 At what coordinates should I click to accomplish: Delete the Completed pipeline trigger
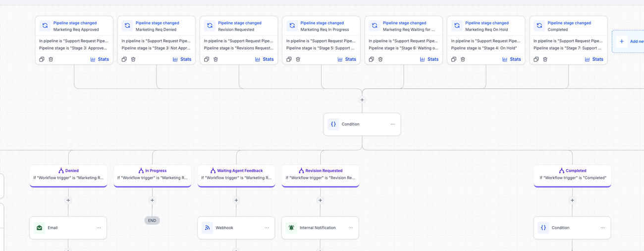tap(545, 60)
